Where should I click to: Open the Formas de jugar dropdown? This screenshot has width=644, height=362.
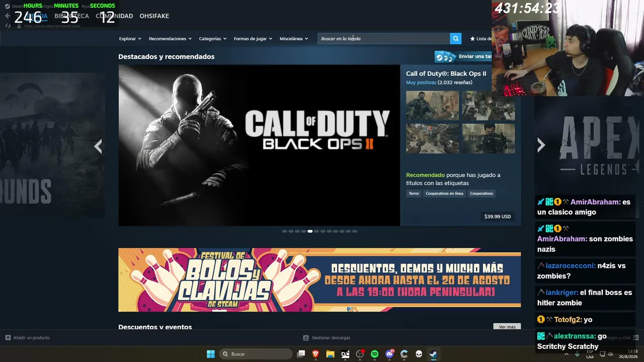pos(253,39)
